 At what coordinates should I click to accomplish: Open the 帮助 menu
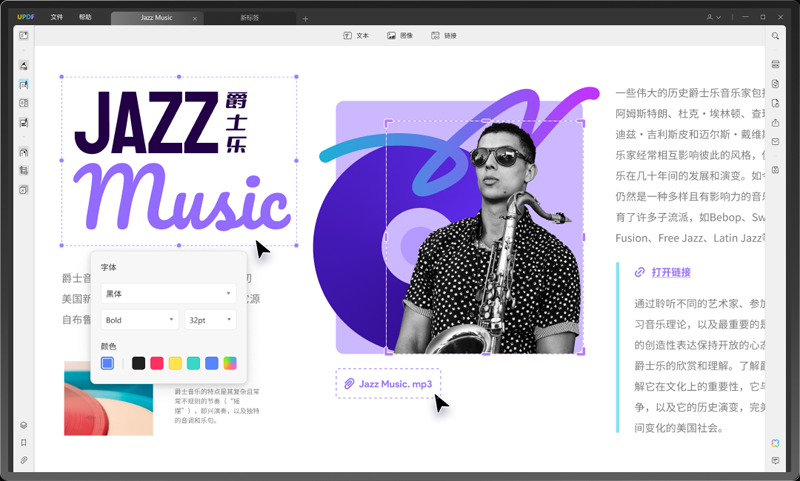pyautogui.click(x=85, y=17)
